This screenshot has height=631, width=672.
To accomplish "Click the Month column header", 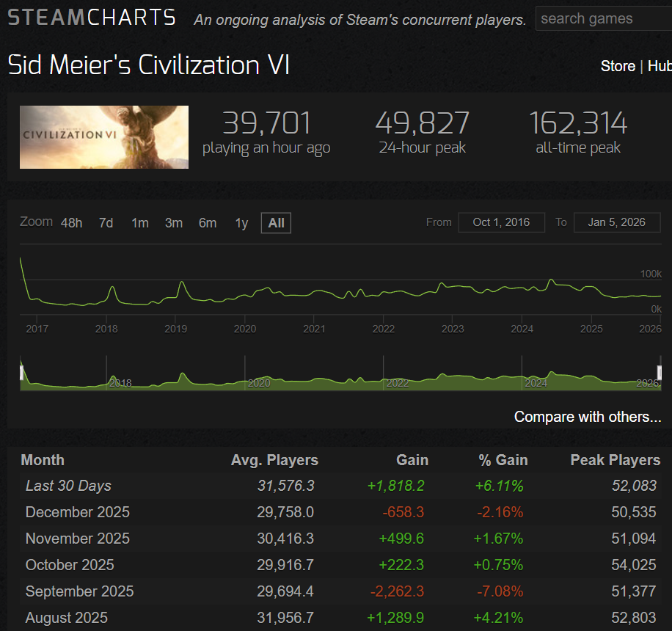I will [43, 460].
